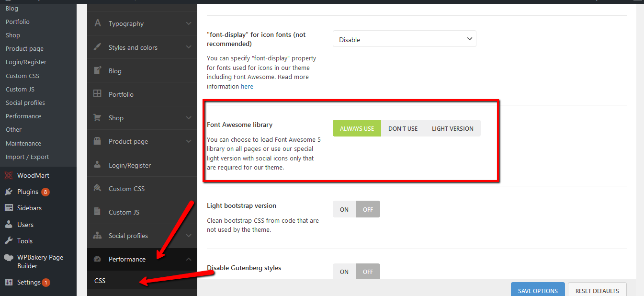
Task: Click the Portfolio grid icon in theme panel
Action: pos(98,94)
